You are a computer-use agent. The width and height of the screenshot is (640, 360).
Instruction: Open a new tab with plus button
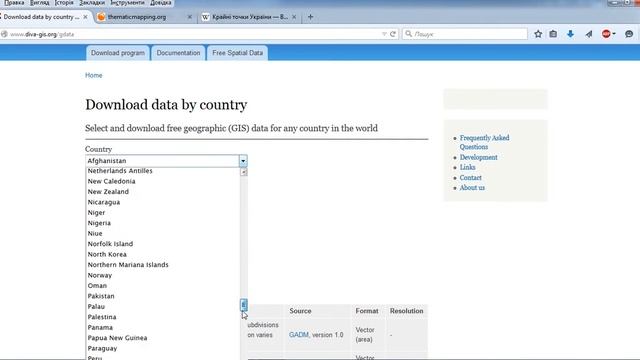[310, 17]
